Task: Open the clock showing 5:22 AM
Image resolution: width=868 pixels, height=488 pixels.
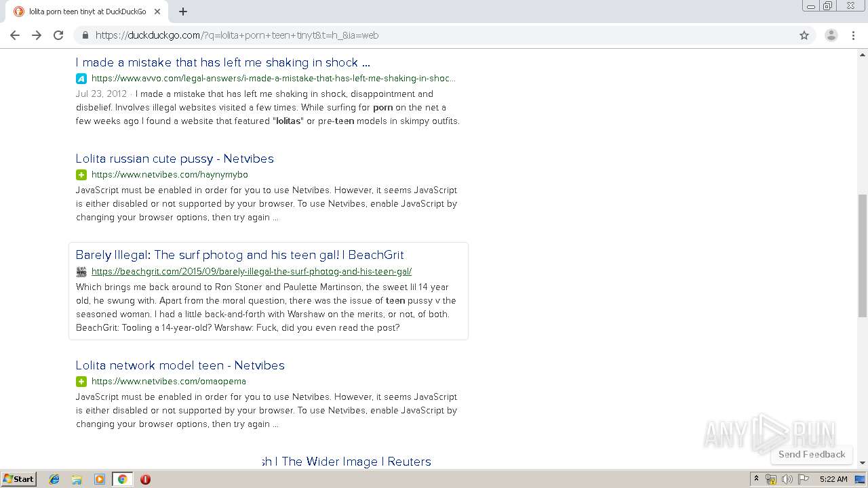Action: pyautogui.click(x=833, y=479)
